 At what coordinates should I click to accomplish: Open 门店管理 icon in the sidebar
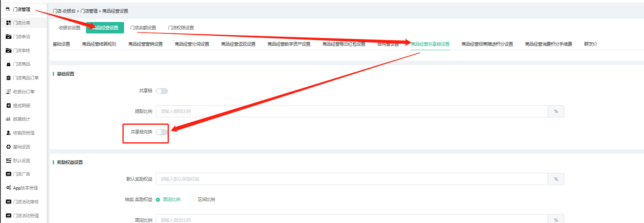coord(8,9)
